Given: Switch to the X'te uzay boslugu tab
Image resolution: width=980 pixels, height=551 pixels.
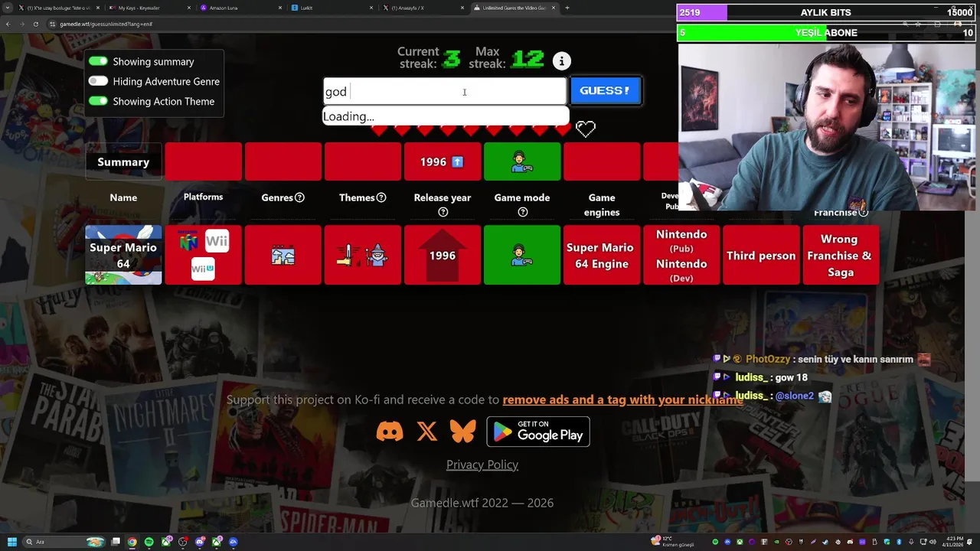Looking at the screenshot, I should click(x=57, y=8).
